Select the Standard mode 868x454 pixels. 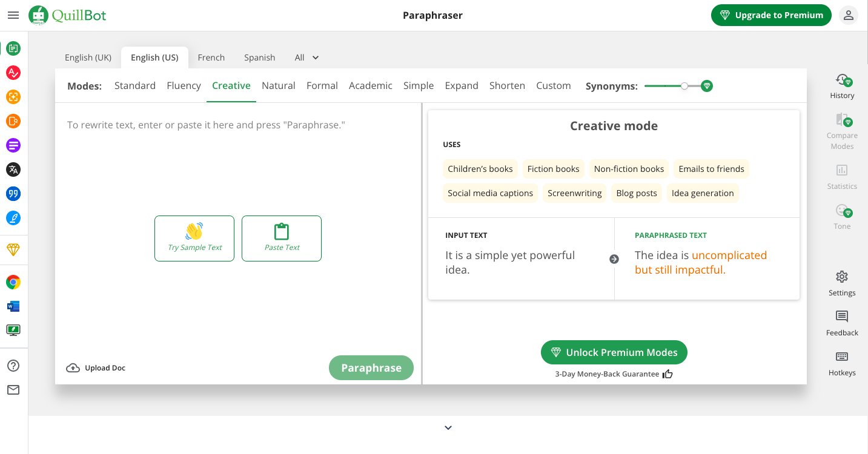[135, 86]
